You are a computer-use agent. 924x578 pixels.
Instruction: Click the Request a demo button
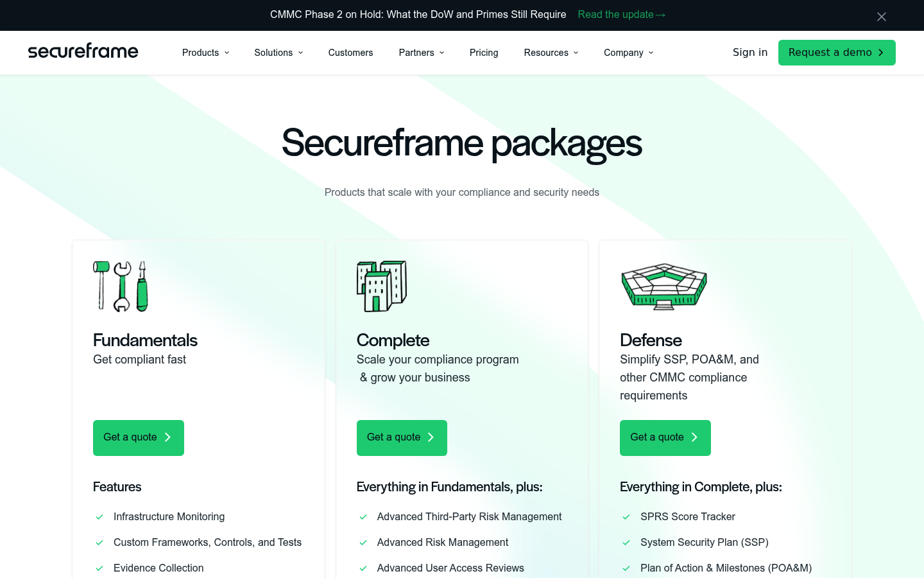837,53
